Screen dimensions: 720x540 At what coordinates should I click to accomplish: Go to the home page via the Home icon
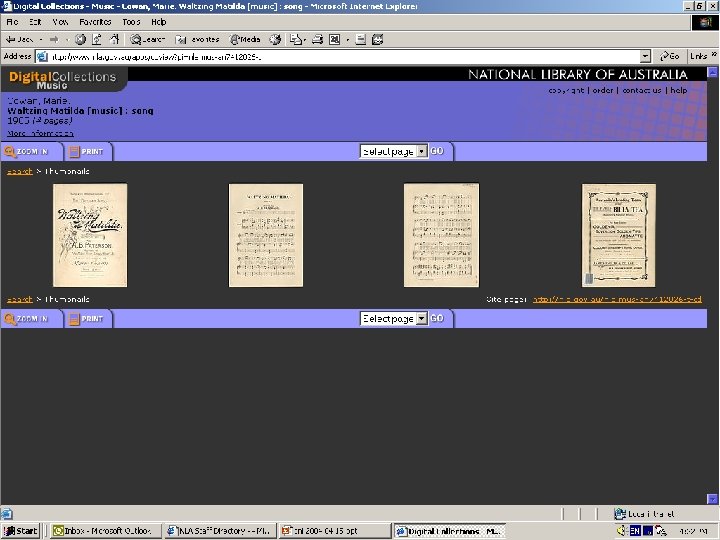click(x=114, y=39)
